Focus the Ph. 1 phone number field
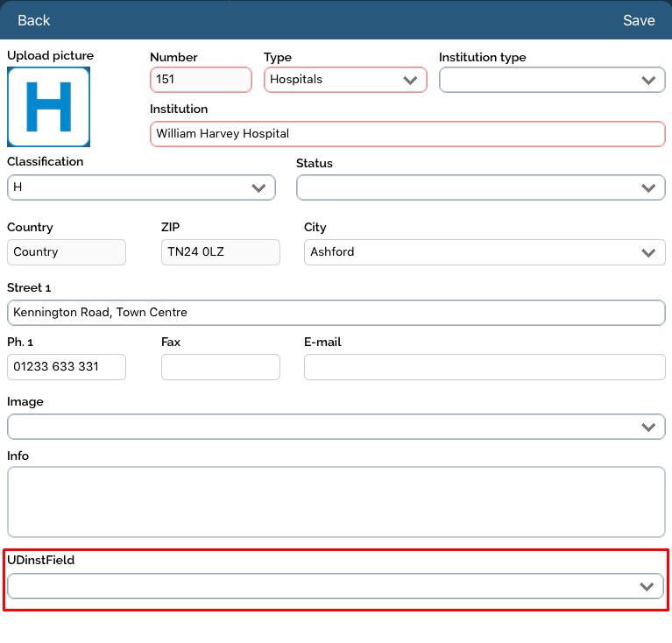 [67, 367]
